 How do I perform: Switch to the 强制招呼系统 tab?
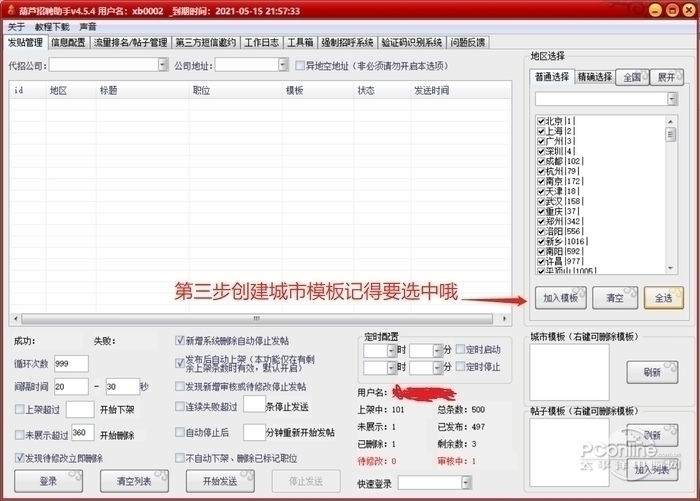[347, 42]
